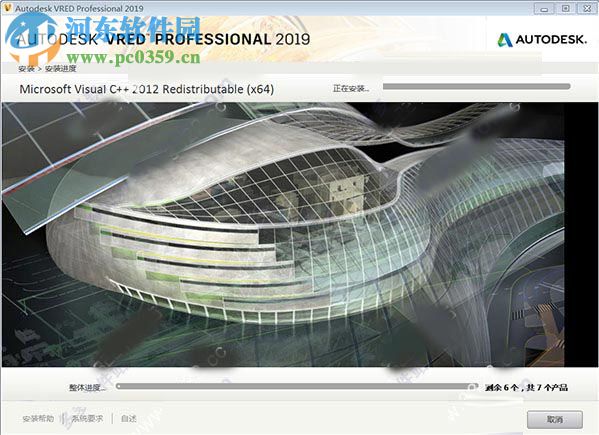The height and width of the screenshot is (435, 599).
Task: Click the overall progress bar 整体进度
Action: [297, 387]
